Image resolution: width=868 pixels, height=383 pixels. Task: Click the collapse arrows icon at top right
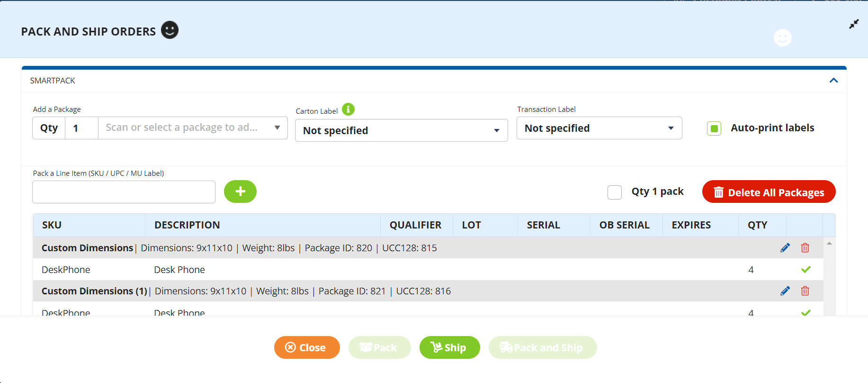854,24
